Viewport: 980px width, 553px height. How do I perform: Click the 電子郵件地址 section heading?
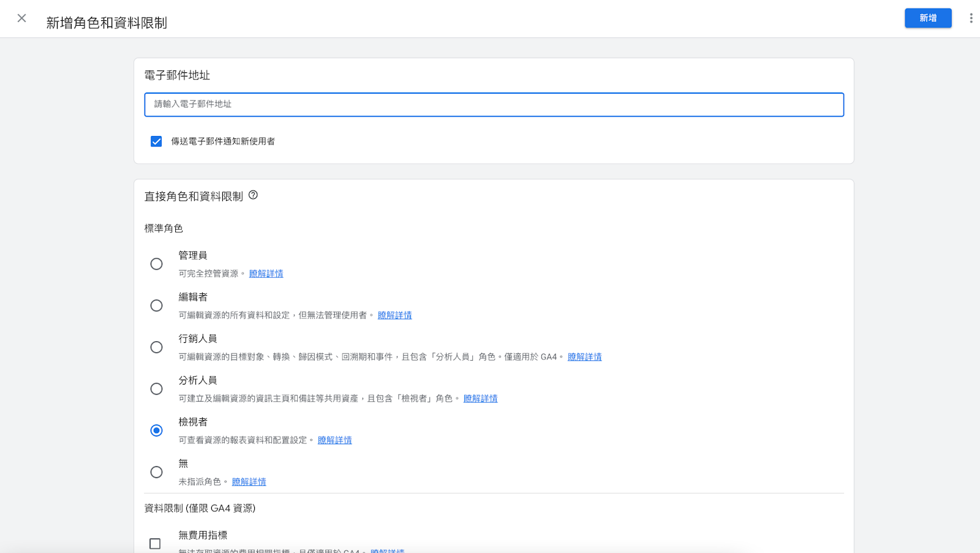177,75
